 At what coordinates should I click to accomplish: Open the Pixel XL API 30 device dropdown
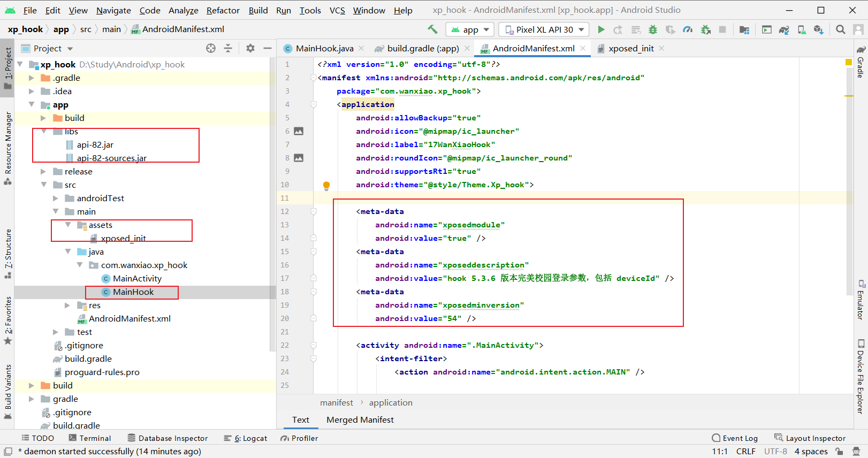pos(544,29)
